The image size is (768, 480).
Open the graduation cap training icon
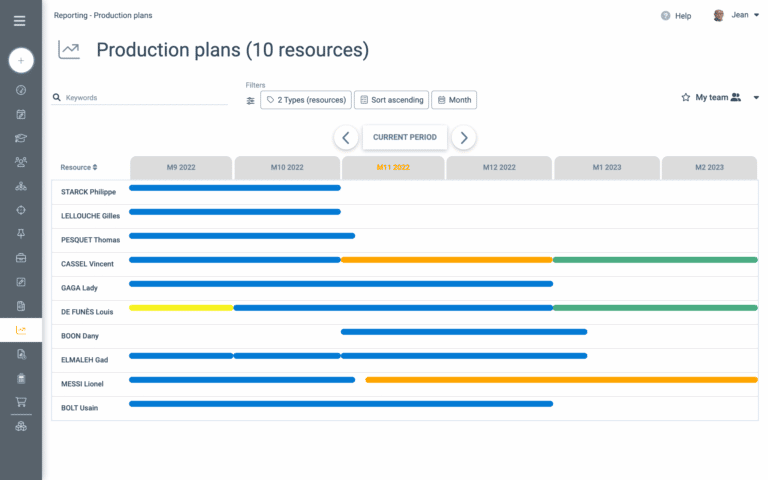[21, 138]
